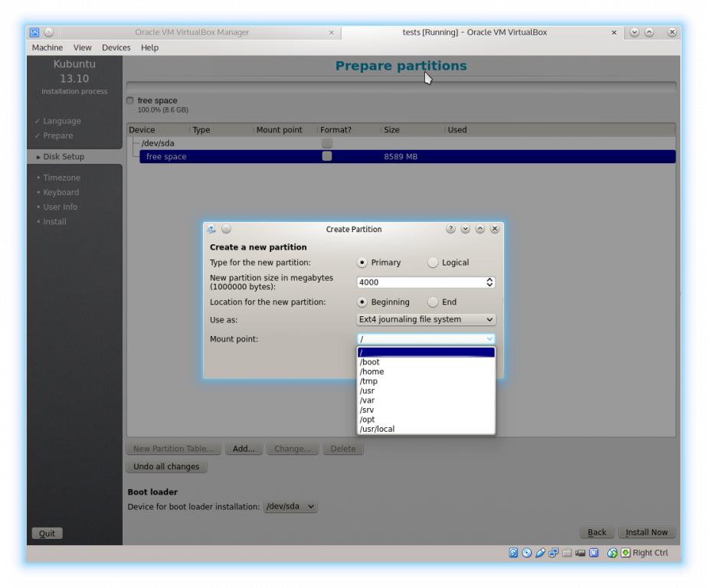Image resolution: width=707 pixels, height=588 pixels.
Task: Click the partition size spinner arrows
Action: click(489, 282)
